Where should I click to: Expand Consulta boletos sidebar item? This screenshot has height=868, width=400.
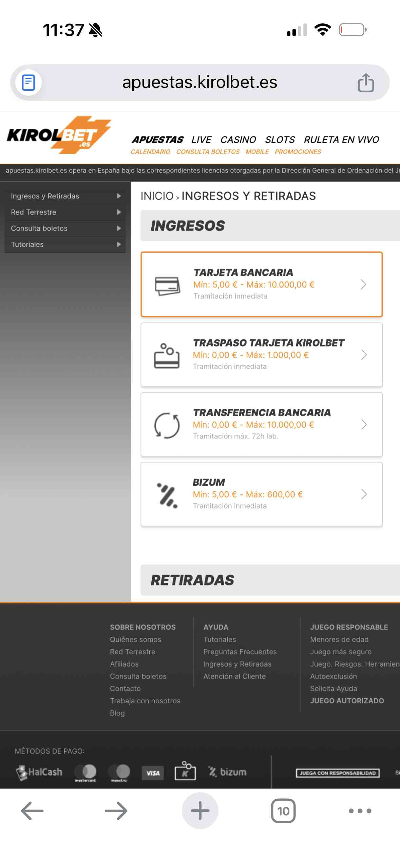pos(65,228)
